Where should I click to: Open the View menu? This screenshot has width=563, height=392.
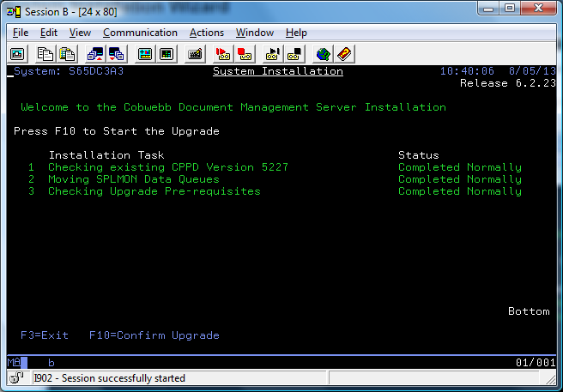(x=80, y=33)
